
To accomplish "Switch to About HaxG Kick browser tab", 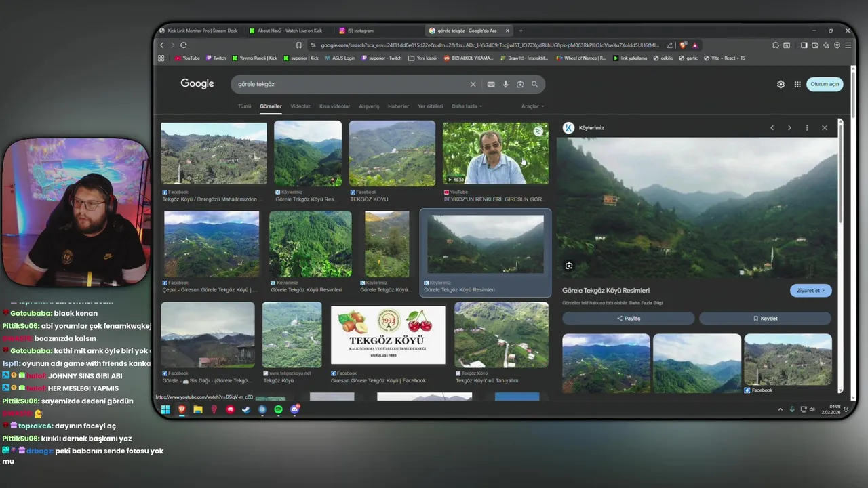I will 288,30.
